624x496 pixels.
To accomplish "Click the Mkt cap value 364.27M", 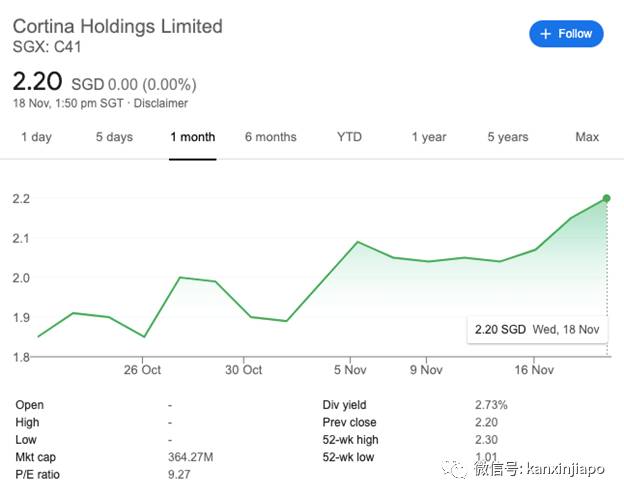I will coord(193,457).
